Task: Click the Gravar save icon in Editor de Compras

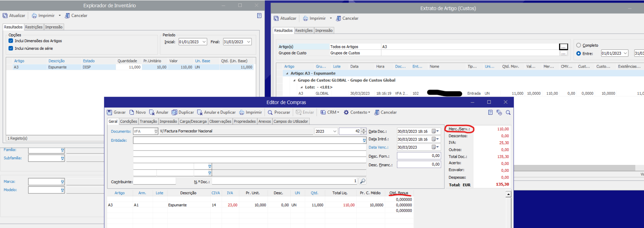Action: [x=109, y=112]
